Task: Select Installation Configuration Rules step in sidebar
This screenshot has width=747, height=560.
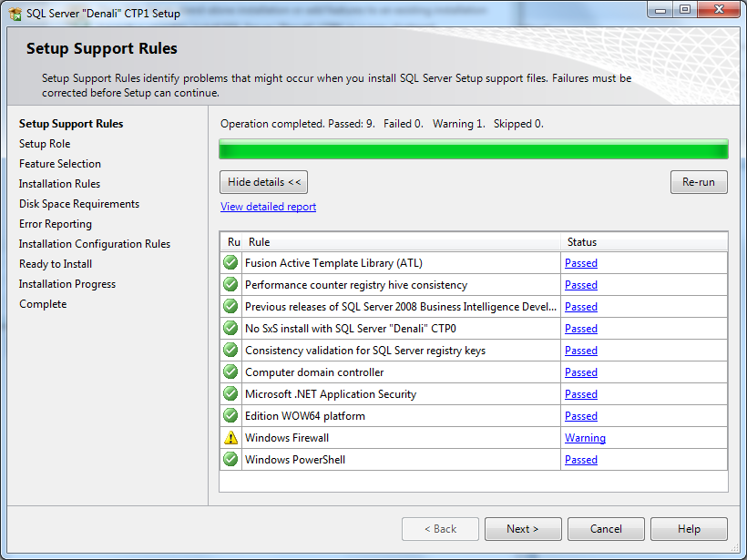Action: tap(95, 244)
